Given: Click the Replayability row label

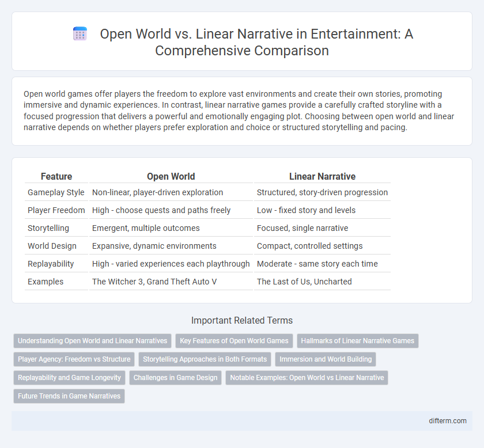Looking at the screenshot, I should [x=51, y=264].
